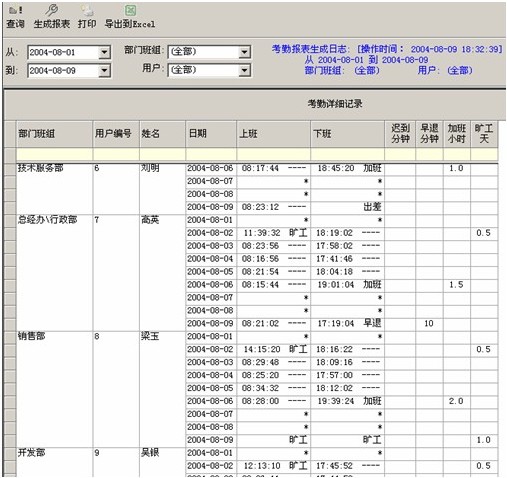Click the 用户编号 column header
Screen dimensions: 507x478
click(116, 134)
